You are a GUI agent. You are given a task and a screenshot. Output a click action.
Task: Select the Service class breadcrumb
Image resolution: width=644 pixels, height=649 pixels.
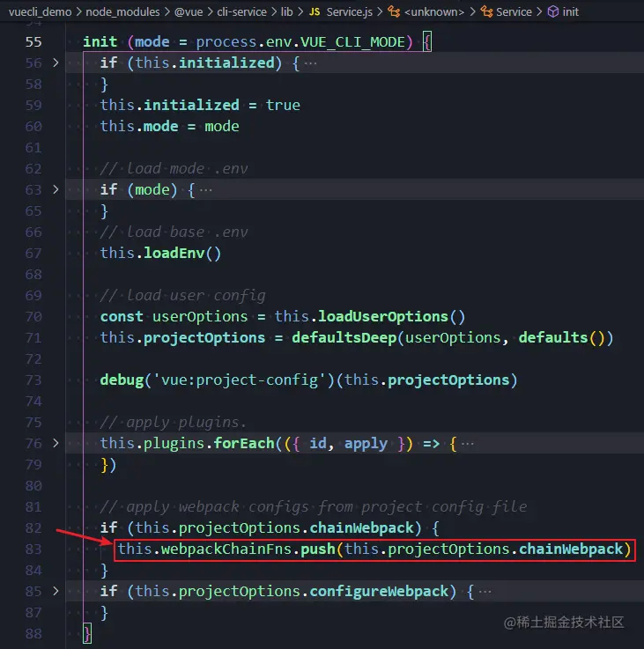[514, 12]
